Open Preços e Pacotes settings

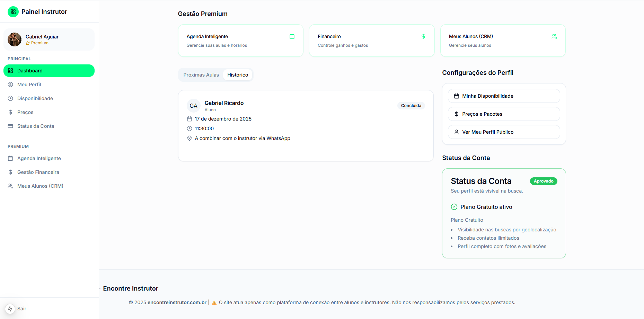tap(504, 114)
